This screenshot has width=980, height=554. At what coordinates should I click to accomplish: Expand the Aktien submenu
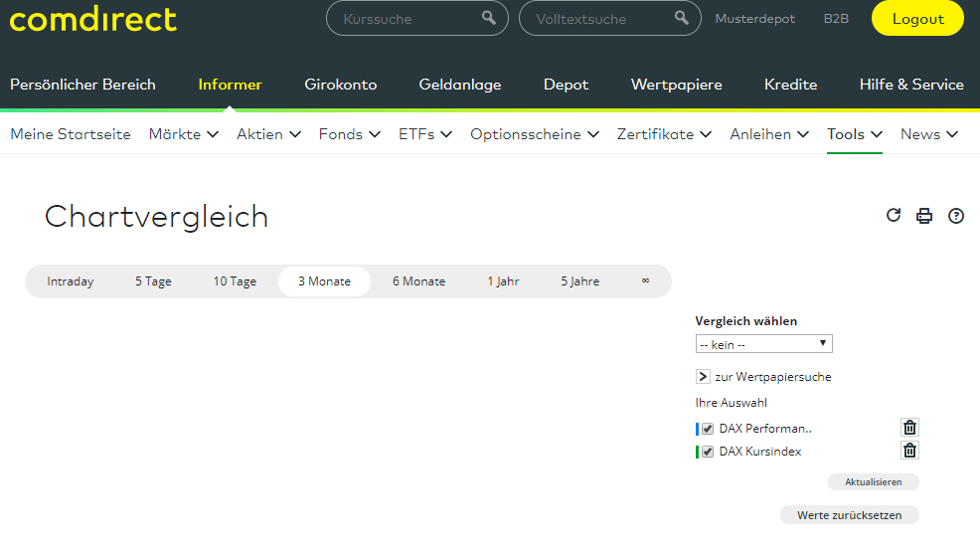268,134
